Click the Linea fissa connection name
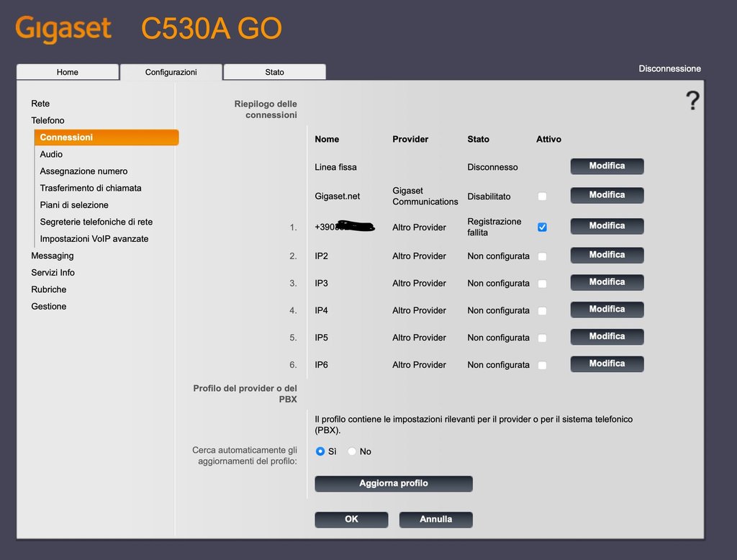Image resolution: width=737 pixels, height=560 pixels. (335, 168)
